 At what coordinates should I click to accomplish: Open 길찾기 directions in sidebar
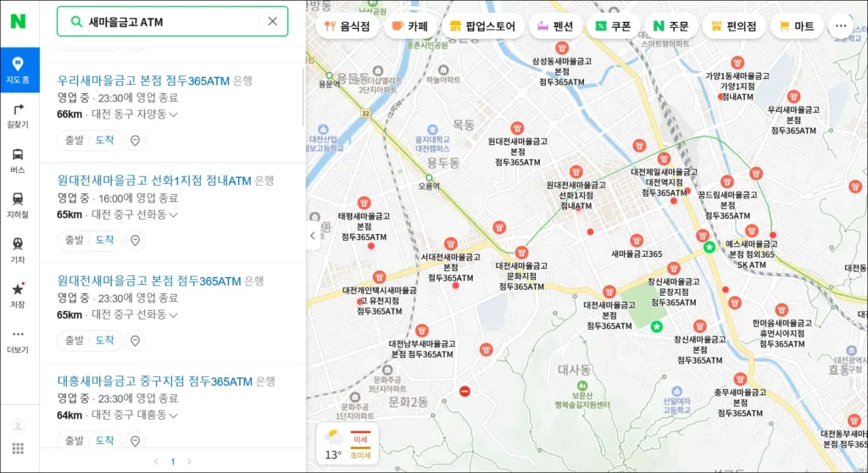pyautogui.click(x=19, y=116)
